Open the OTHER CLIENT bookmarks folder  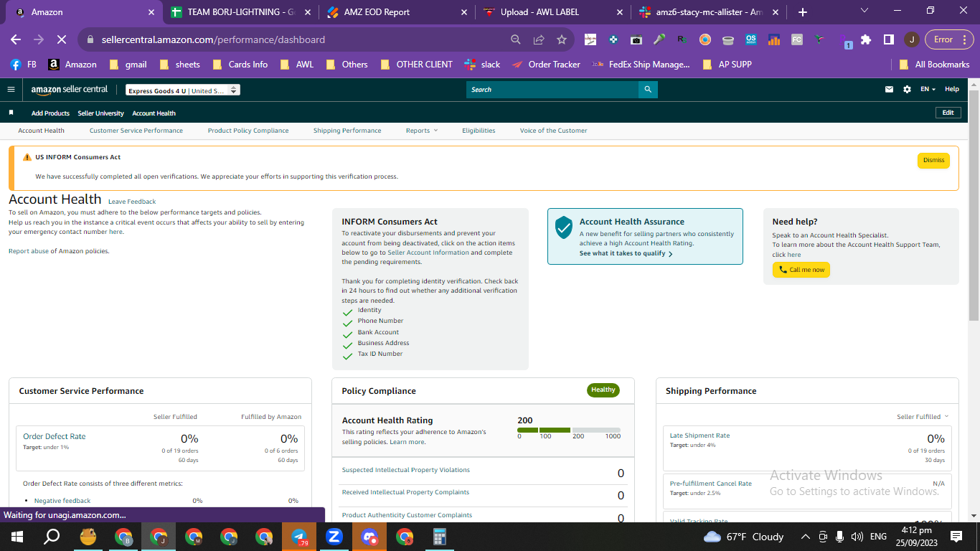[416, 65]
